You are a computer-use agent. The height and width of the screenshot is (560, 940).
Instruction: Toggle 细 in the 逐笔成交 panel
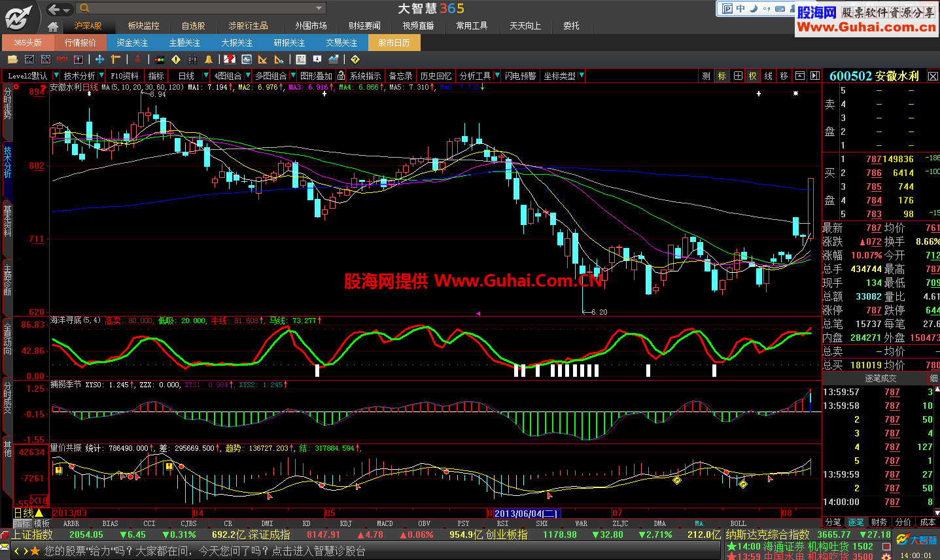coord(933,378)
